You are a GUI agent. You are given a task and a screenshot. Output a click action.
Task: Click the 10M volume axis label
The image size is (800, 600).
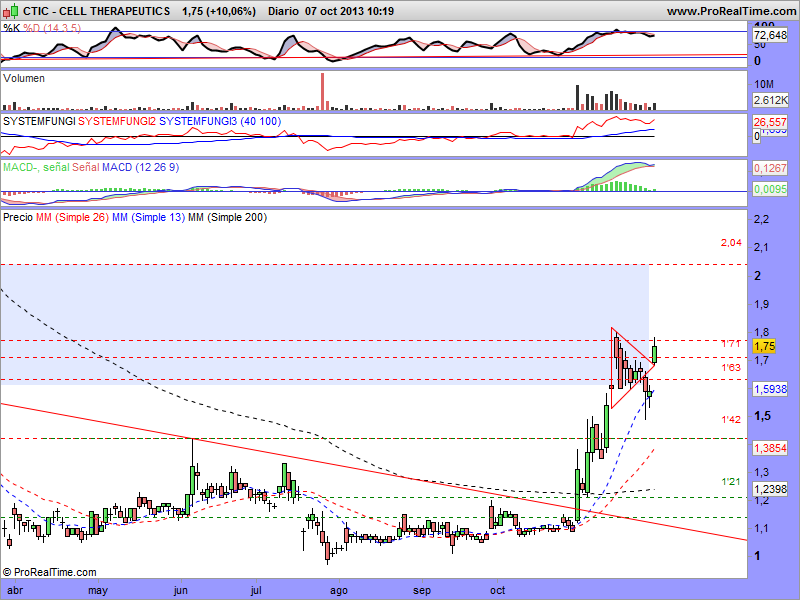coord(764,84)
